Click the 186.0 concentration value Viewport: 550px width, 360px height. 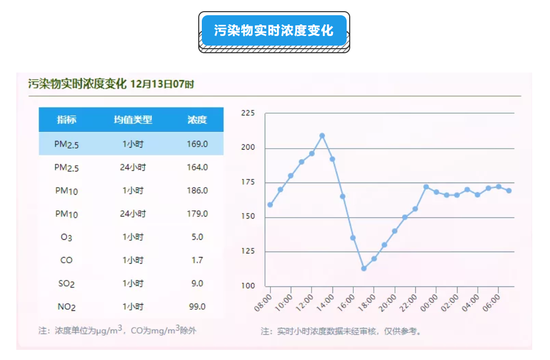pyautogui.click(x=197, y=191)
